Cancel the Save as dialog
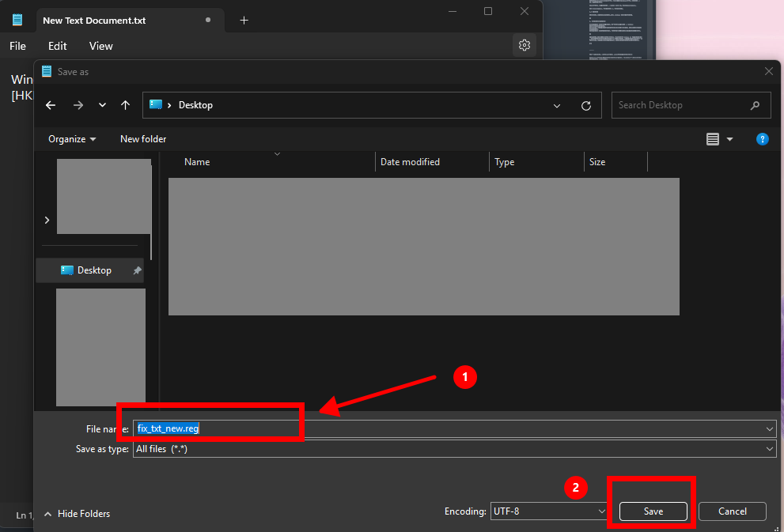 (733, 511)
